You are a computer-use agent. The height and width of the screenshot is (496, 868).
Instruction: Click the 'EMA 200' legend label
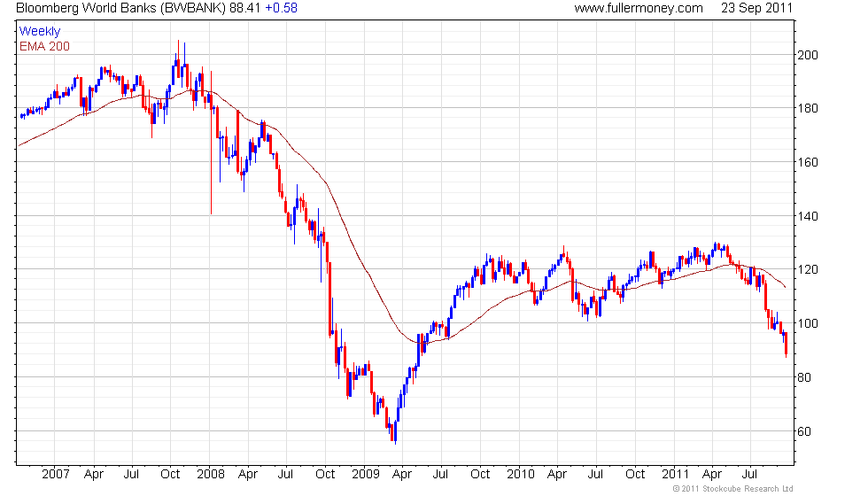tap(44, 46)
